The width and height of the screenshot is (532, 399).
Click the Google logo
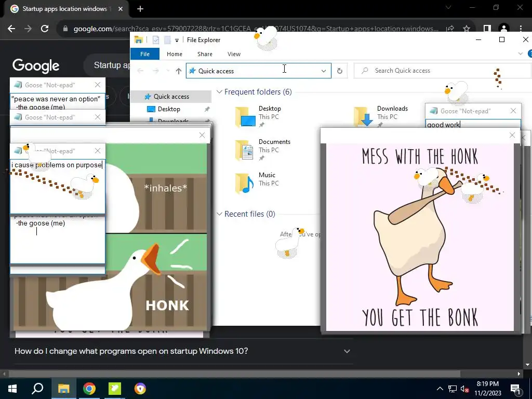pos(36,66)
